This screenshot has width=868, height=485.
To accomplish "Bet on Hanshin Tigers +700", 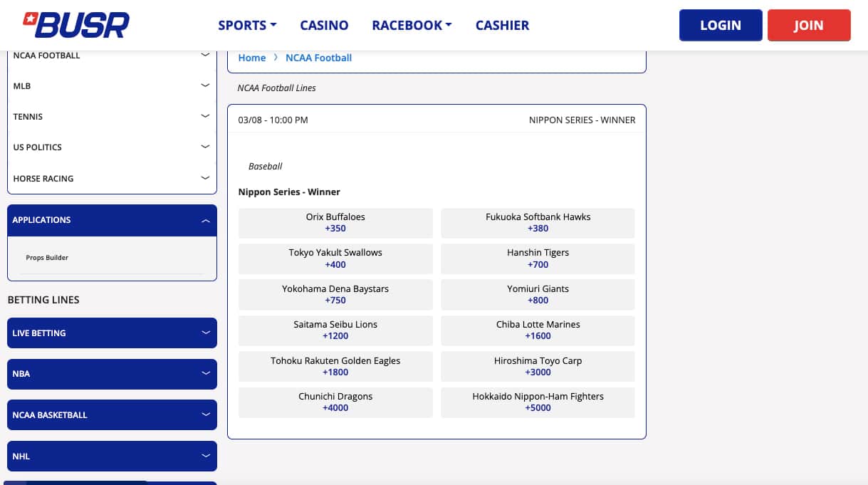I will point(538,259).
